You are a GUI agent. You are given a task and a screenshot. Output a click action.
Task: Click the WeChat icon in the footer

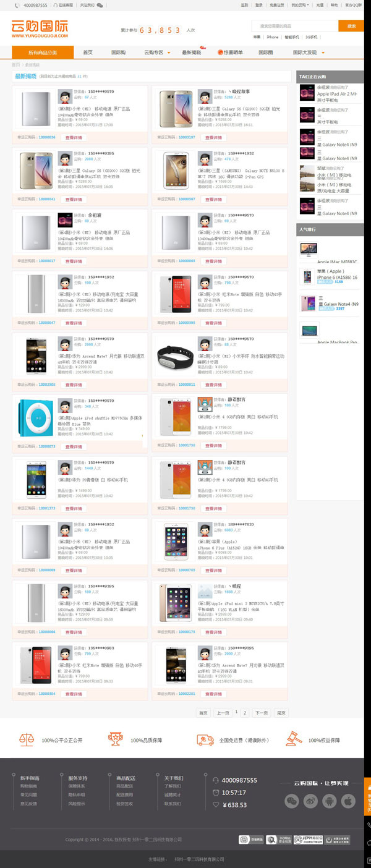coord(291,801)
